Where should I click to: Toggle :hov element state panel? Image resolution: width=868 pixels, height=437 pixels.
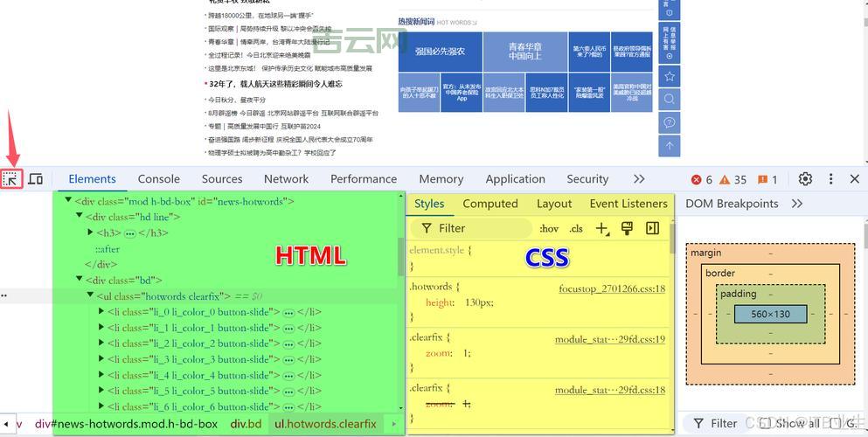549,228
